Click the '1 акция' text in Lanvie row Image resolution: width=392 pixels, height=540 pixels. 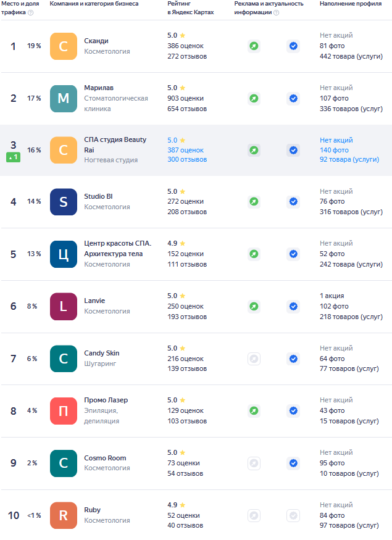[332, 296]
